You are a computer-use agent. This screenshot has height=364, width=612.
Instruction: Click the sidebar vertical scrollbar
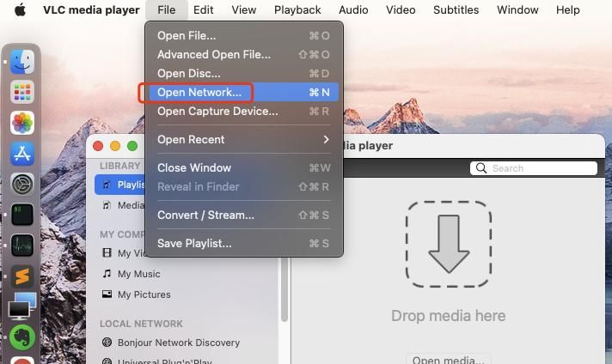coord(285,289)
